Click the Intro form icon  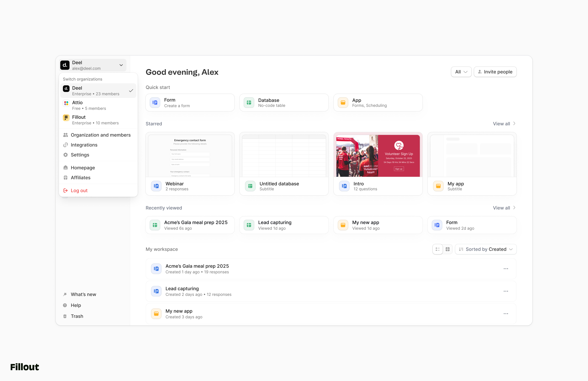[344, 186]
